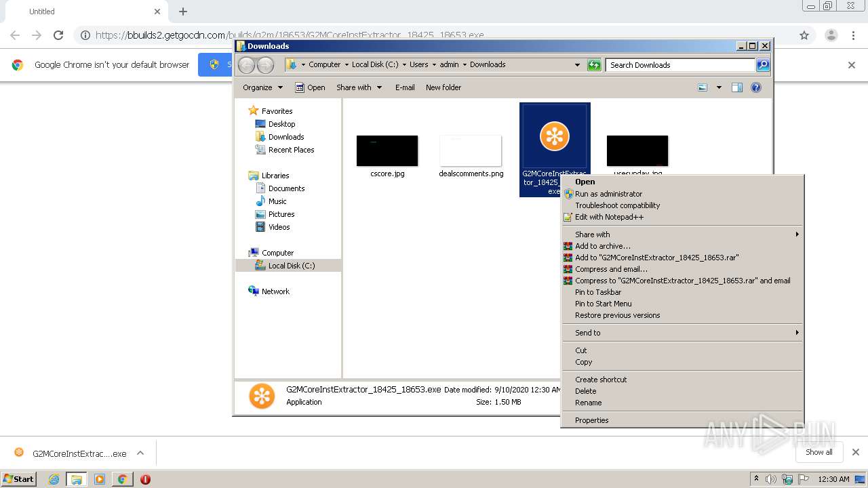Open Pictures library
This screenshot has height=488, width=868.
275,214
